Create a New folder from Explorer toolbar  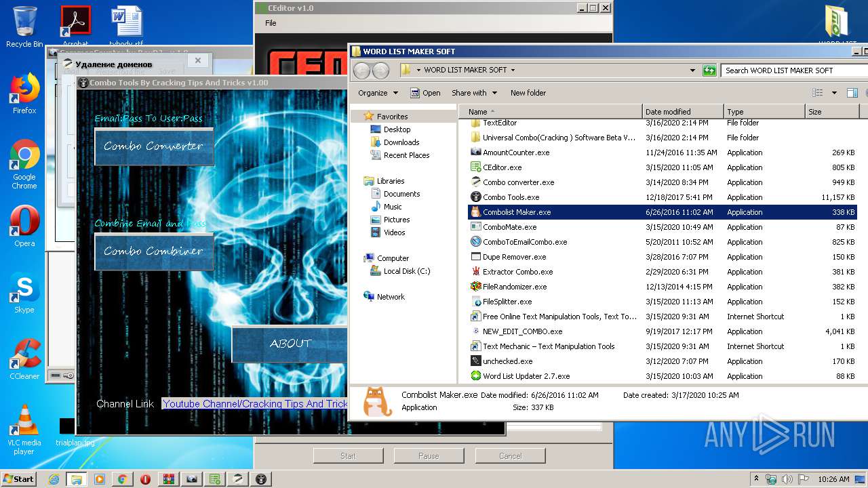click(528, 93)
